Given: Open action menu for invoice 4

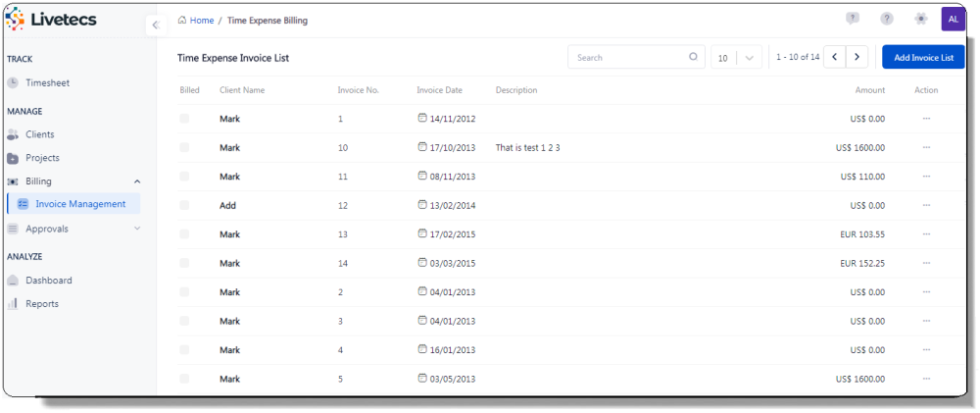Looking at the screenshot, I should tap(926, 350).
